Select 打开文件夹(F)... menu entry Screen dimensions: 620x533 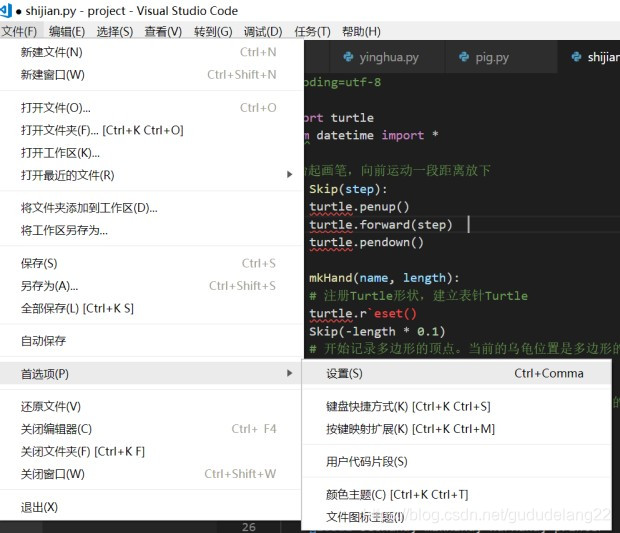coord(152,130)
